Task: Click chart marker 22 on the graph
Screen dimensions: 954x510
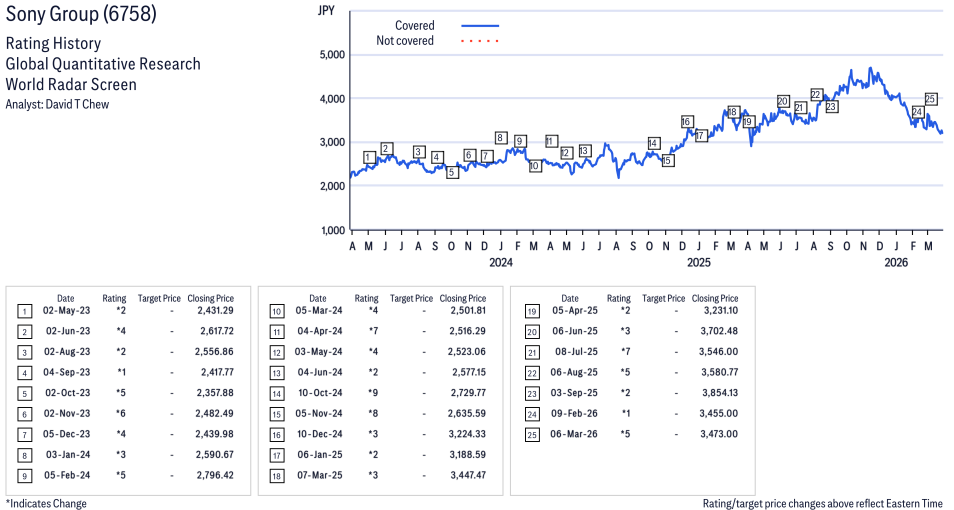Action: 816,95
